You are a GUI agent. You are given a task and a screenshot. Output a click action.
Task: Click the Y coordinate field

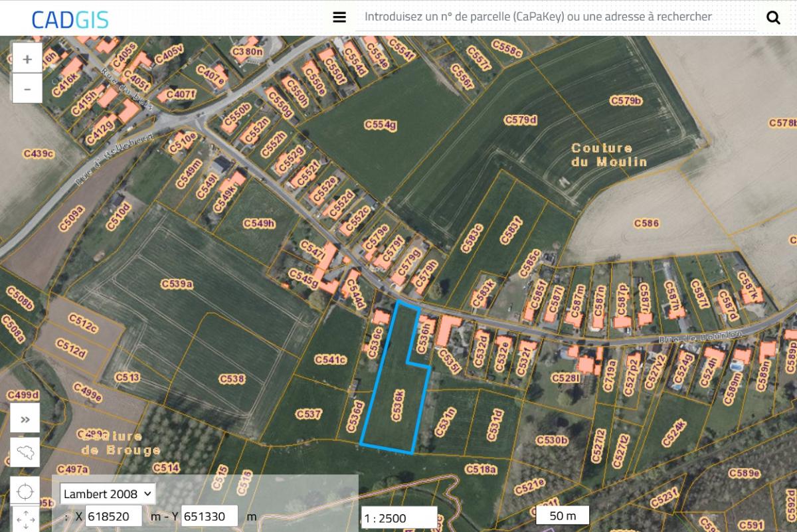pyautogui.click(x=209, y=516)
